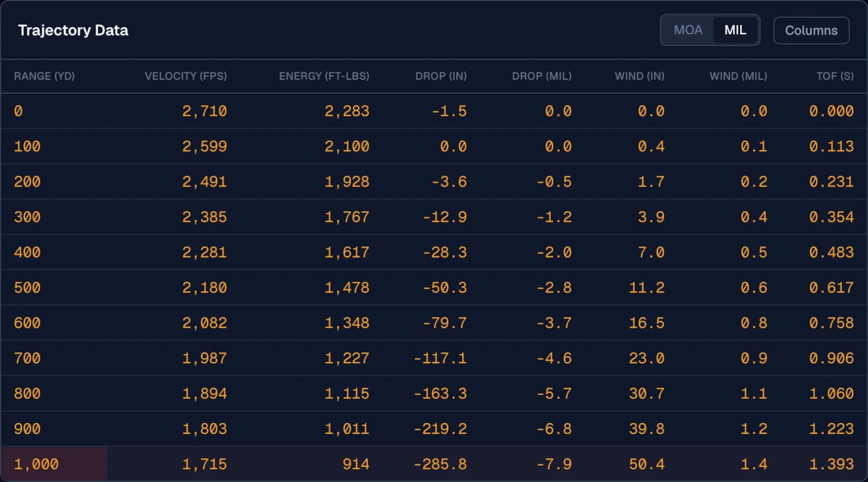Image resolution: width=868 pixels, height=482 pixels.
Task: Click the WIND (MIL) column header
Action: (738, 76)
